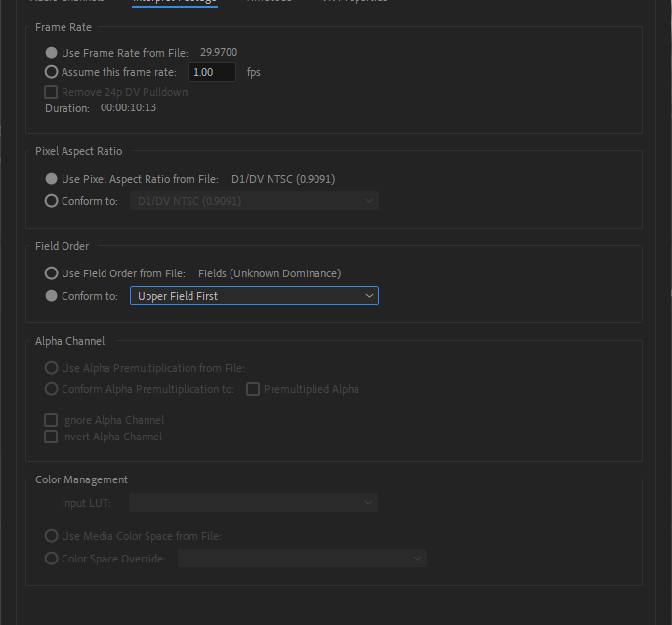The width and height of the screenshot is (672, 625).
Task: Select Use Media Color Space from File
Action: point(52,536)
